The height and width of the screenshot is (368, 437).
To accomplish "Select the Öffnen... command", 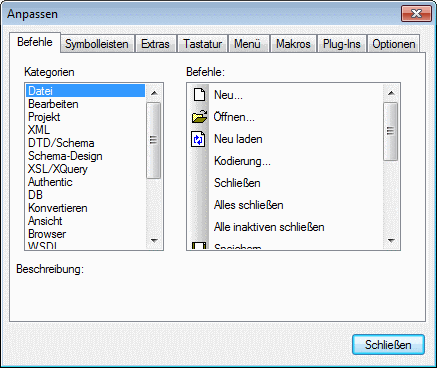I will (x=285, y=117).
